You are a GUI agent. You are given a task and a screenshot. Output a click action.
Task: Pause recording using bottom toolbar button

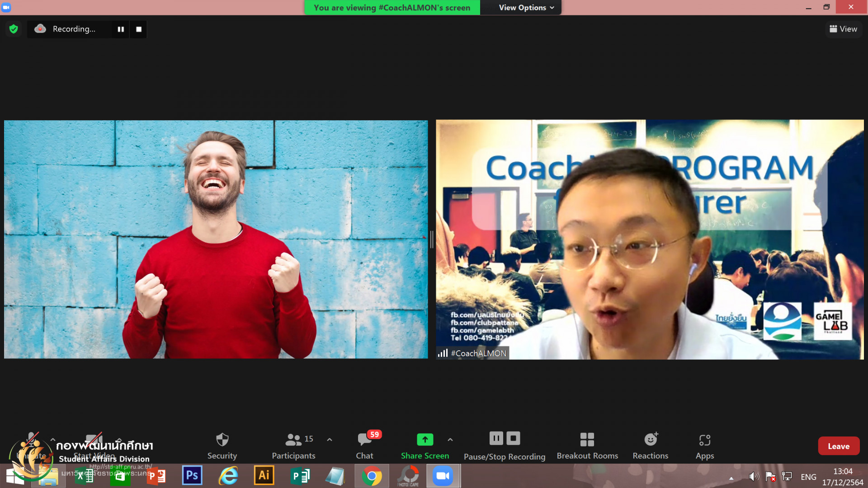(x=496, y=438)
